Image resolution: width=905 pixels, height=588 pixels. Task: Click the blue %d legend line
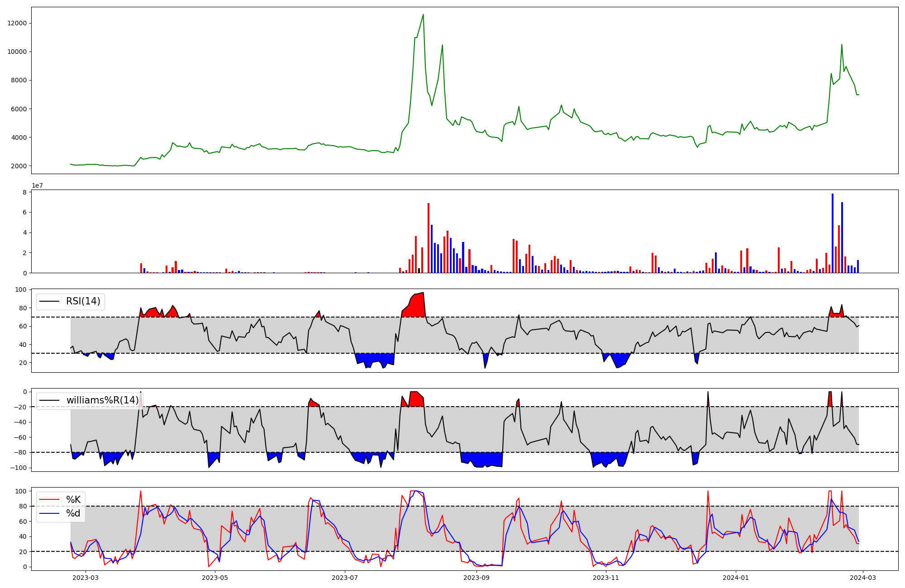[49, 513]
